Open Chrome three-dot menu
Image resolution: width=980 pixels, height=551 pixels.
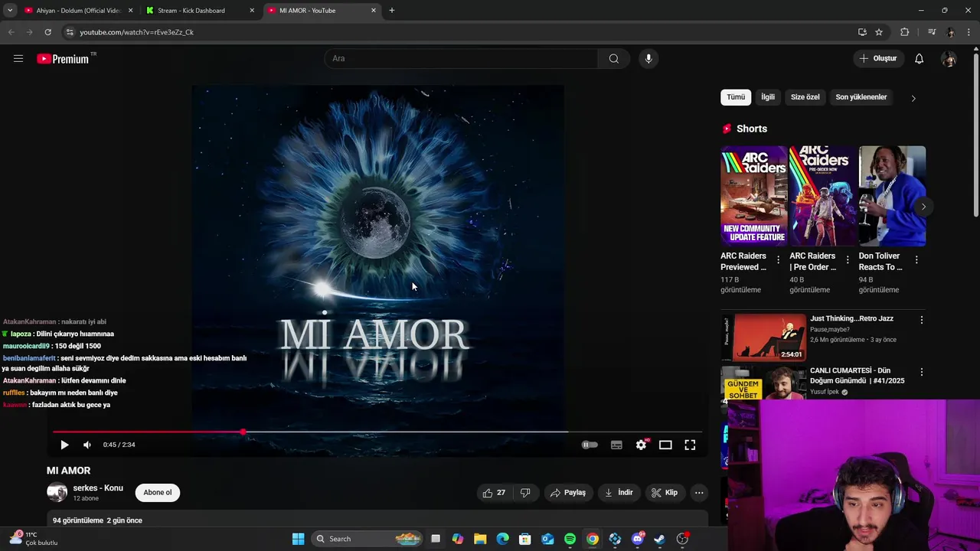point(969,32)
